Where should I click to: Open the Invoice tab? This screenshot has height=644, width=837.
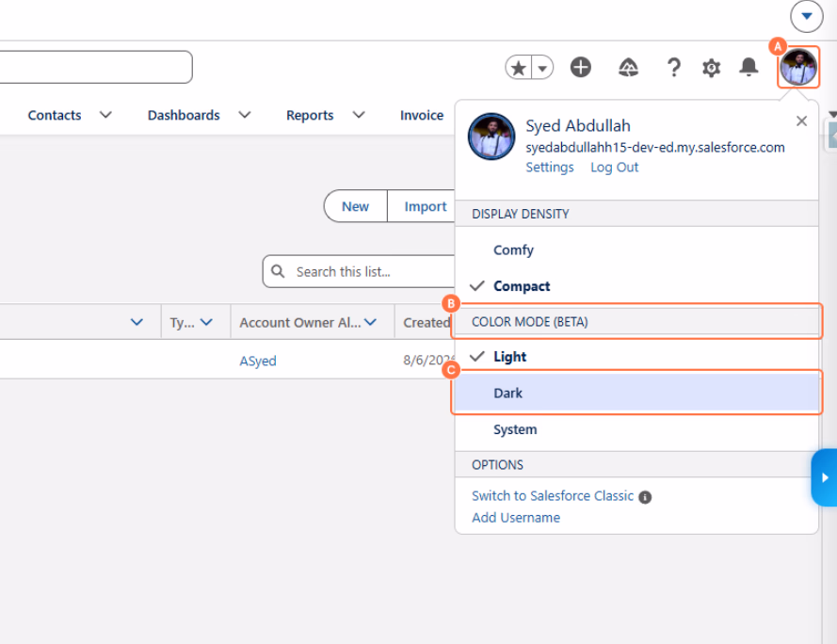[x=422, y=116]
